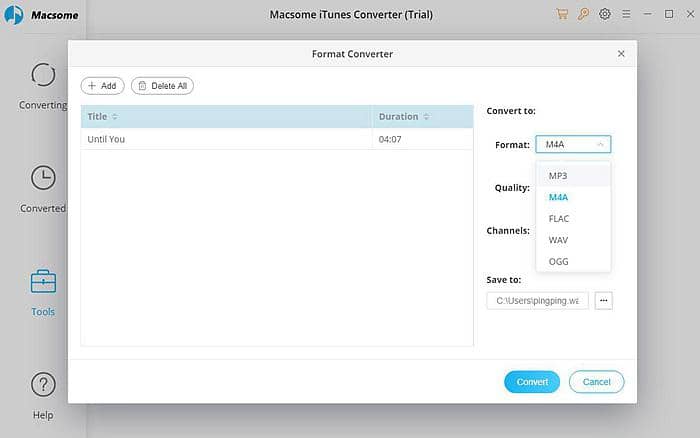Choose M4A from the format list
700x438 pixels.
click(573, 197)
